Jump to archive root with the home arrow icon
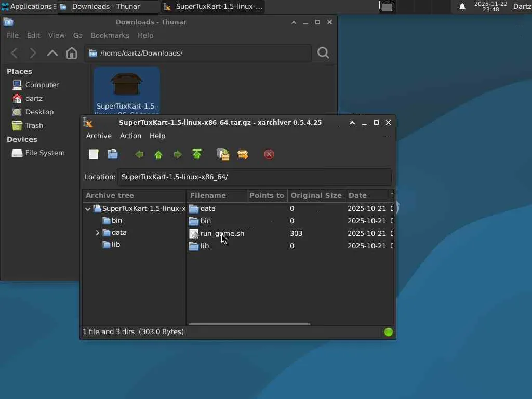Screen dimensions: 532x399 (197, 154)
